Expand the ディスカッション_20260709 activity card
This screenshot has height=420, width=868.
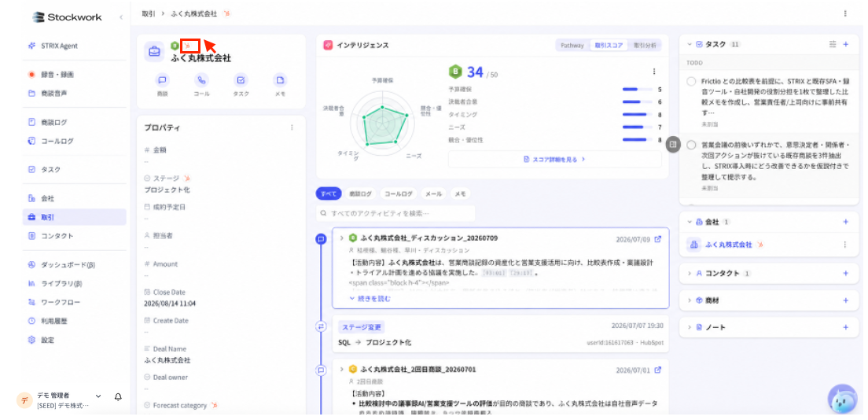(x=341, y=238)
